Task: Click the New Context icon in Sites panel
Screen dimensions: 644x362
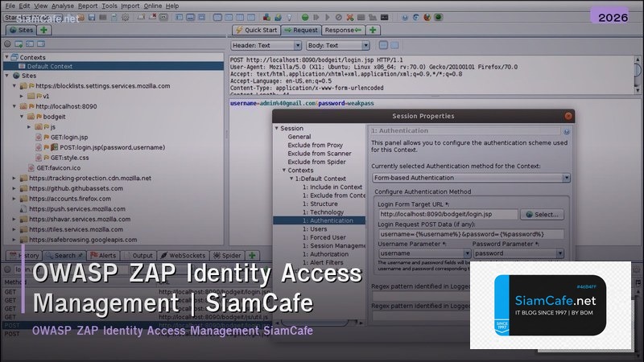Action: coord(19,44)
